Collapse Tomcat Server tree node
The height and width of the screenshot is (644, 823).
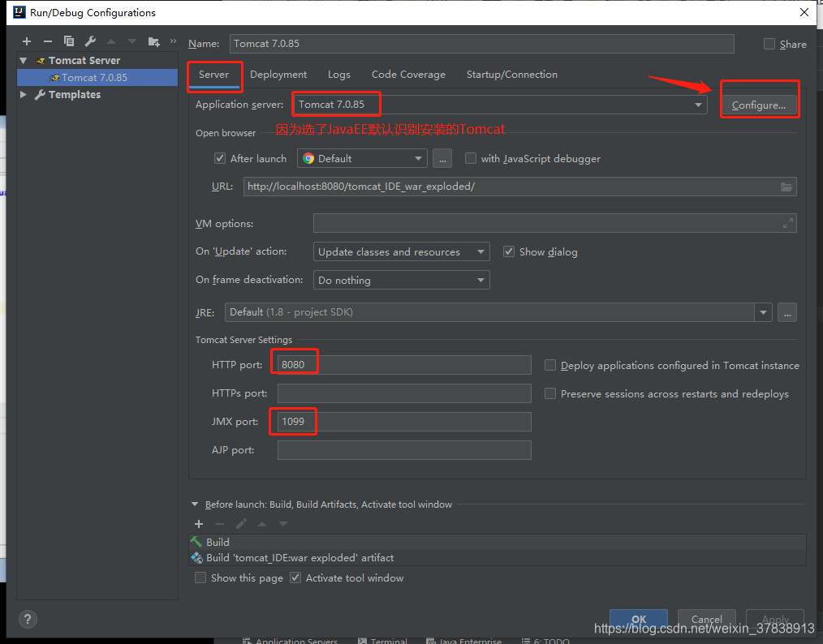coord(23,61)
